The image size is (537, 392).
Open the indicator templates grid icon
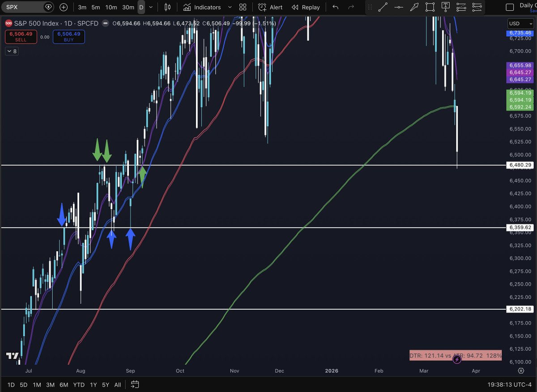click(243, 7)
